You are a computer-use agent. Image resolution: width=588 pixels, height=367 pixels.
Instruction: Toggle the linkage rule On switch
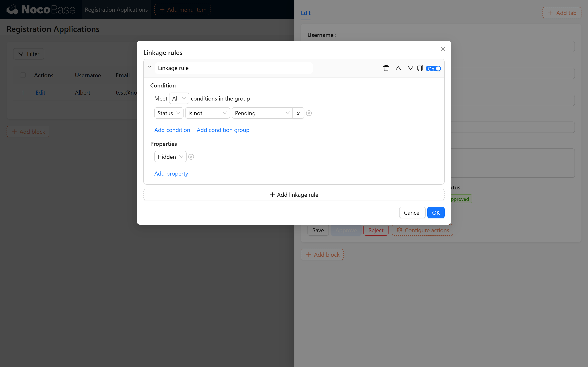pyautogui.click(x=433, y=69)
